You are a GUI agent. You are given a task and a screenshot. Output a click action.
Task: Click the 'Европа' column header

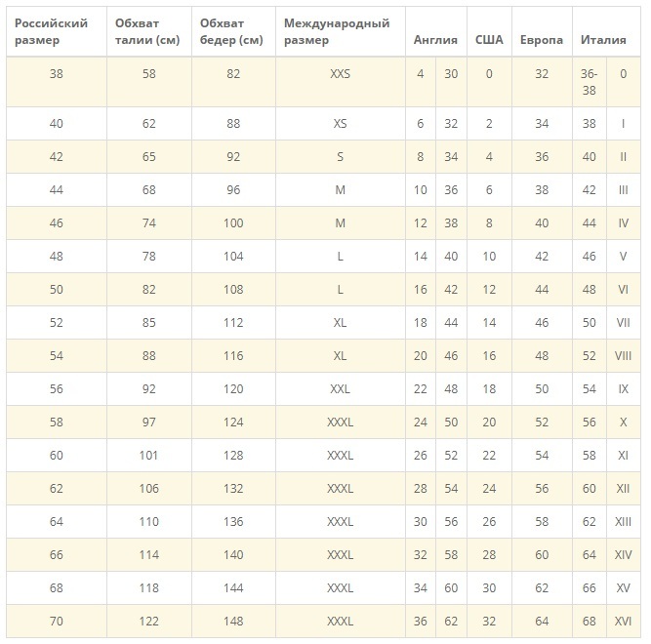click(x=542, y=40)
